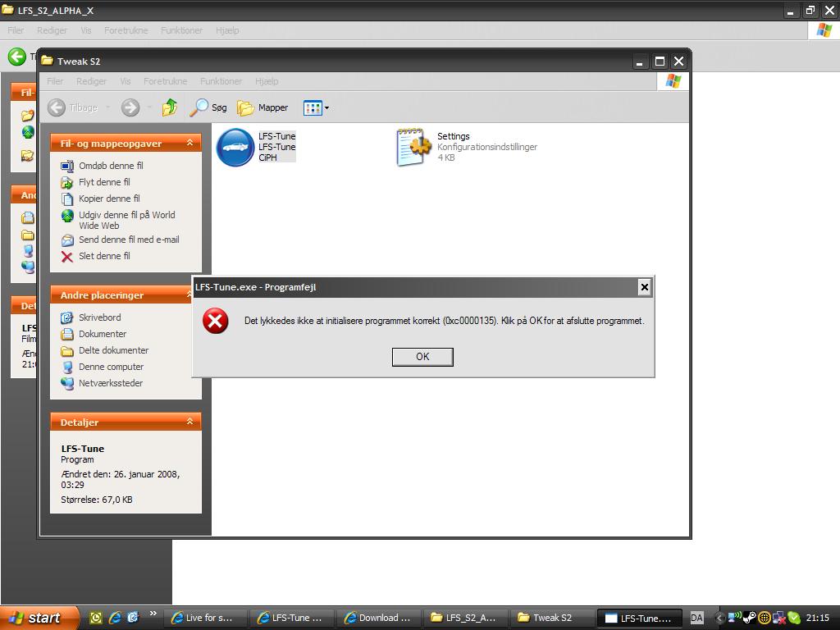Open Filer menu in LFS_S2_ALPHA_X window
Image resolution: width=840 pixels, height=630 pixels.
[x=16, y=30]
